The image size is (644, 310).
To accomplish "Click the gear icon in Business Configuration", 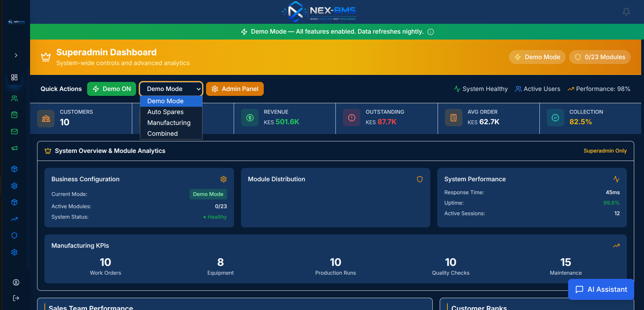I will click(x=224, y=179).
